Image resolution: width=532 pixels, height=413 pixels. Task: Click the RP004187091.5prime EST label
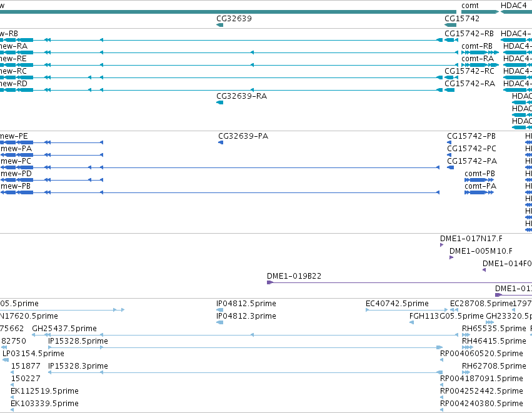481,379
